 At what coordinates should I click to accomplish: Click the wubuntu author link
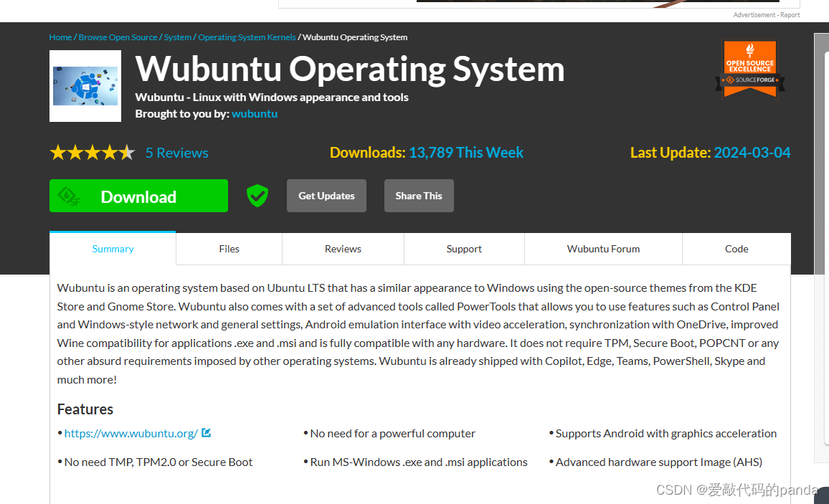coord(255,113)
